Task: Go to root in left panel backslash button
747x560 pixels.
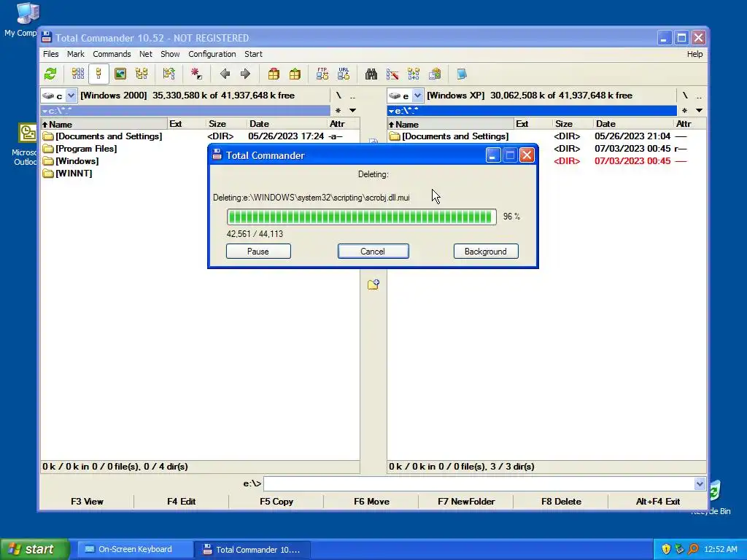Action: (338, 96)
